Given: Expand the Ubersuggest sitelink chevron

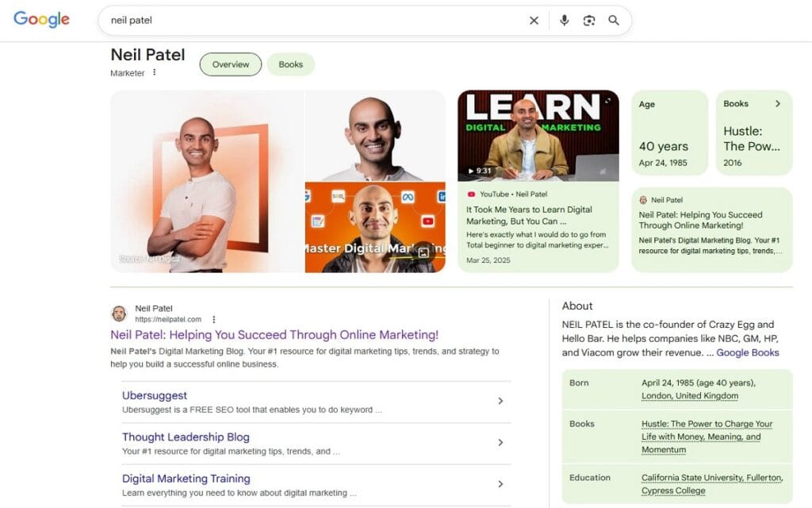Looking at the screenshot, I should (x=500, y=402).
